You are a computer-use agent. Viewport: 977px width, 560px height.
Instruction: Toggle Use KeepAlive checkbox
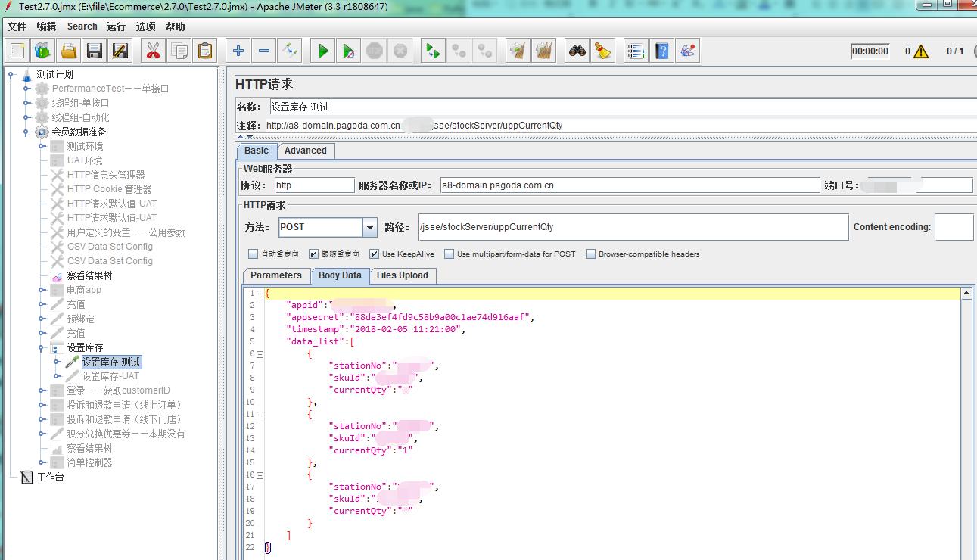[x=374, y=254]
